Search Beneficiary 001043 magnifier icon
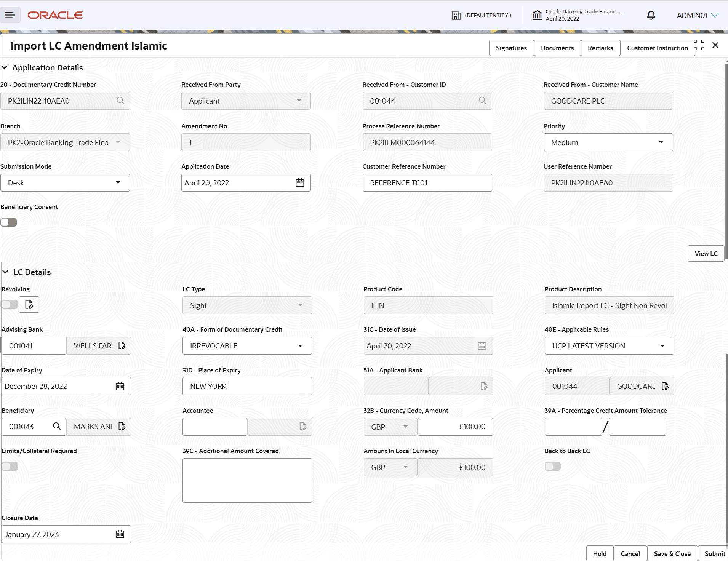 [x=57, y=426]
